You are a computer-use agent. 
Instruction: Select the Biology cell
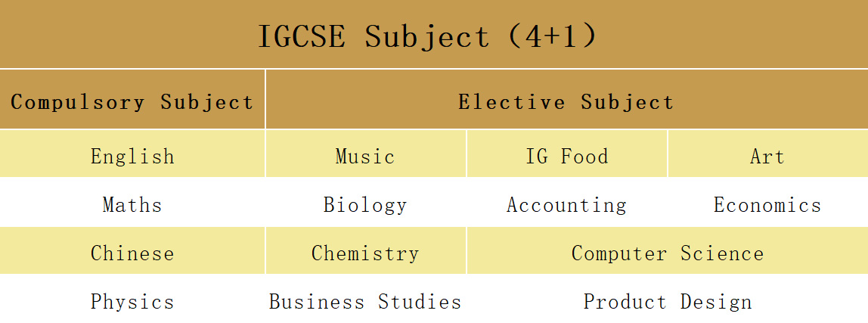pos(365,205)
